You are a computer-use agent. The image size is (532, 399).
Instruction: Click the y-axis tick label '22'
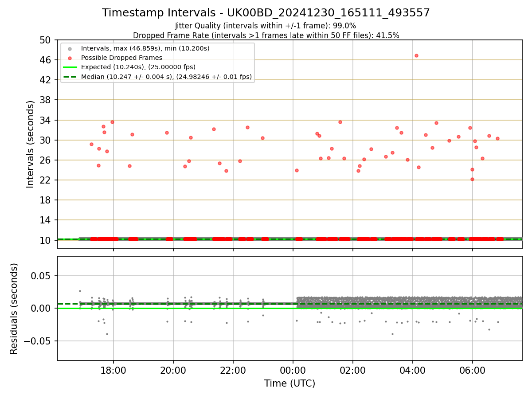point(46,180)
